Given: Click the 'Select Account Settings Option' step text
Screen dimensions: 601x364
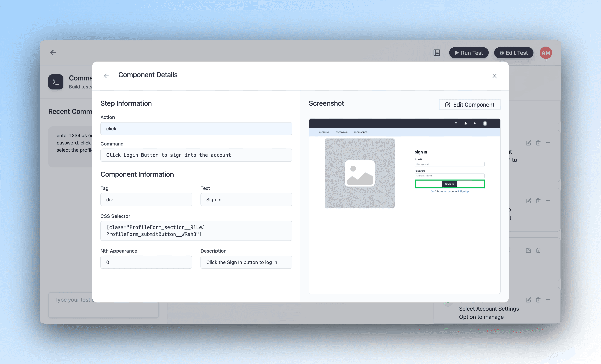Looking at the screenshot, I should [489, 313].
